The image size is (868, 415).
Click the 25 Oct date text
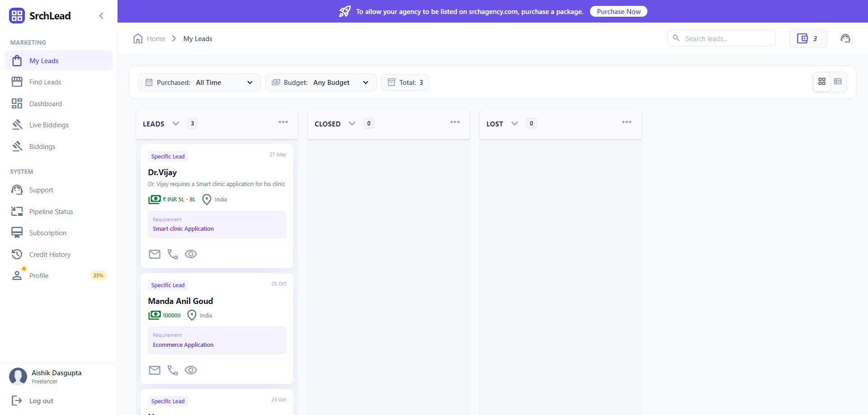point(278,284)
